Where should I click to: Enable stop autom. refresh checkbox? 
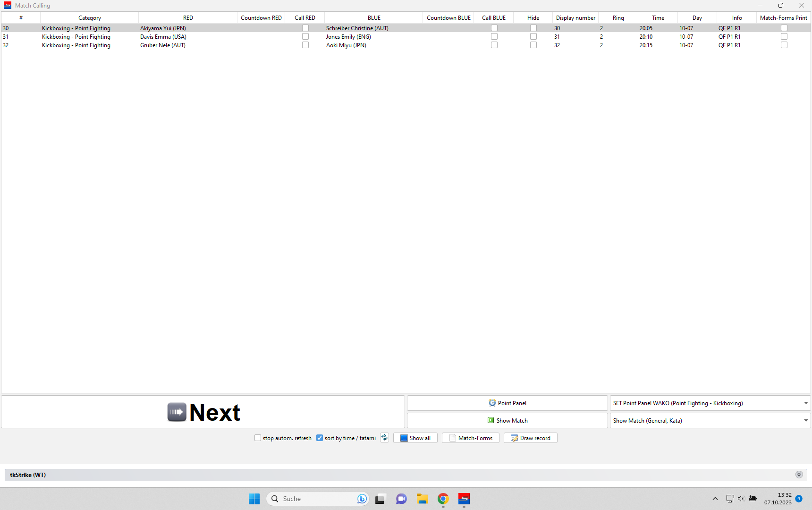pos(258,438)
